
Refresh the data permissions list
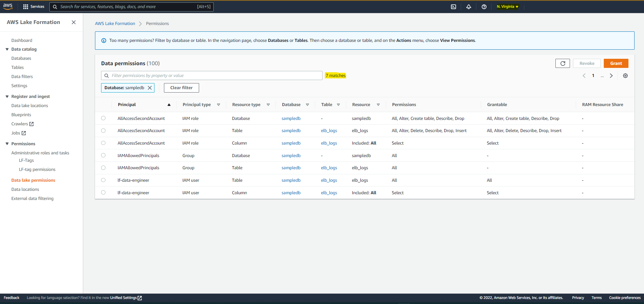pos(563,64)
